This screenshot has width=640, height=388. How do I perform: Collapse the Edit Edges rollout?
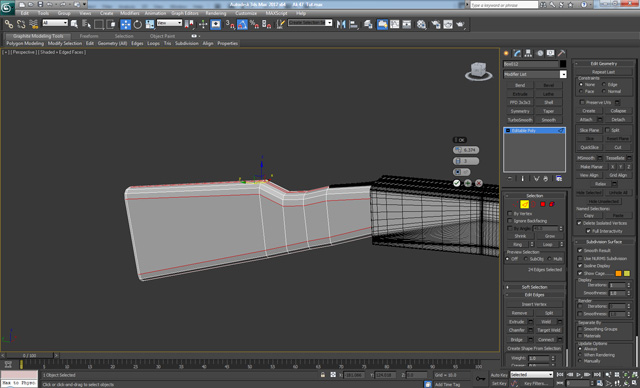(x=534, y=295)
